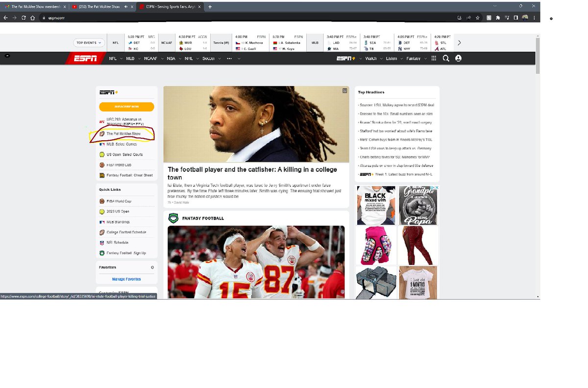Open Stafford 'not too worried' headline
588x388 pixels.
click(396, 131)
